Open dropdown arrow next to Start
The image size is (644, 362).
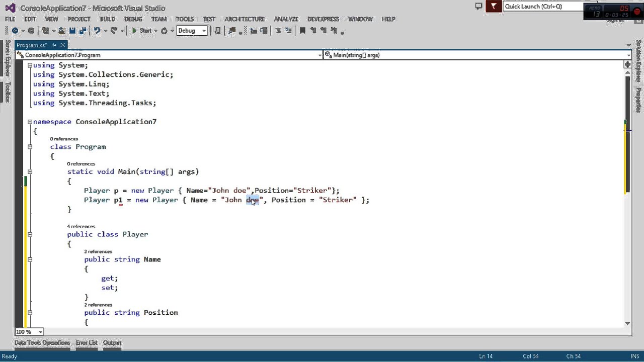coord(155,31)
